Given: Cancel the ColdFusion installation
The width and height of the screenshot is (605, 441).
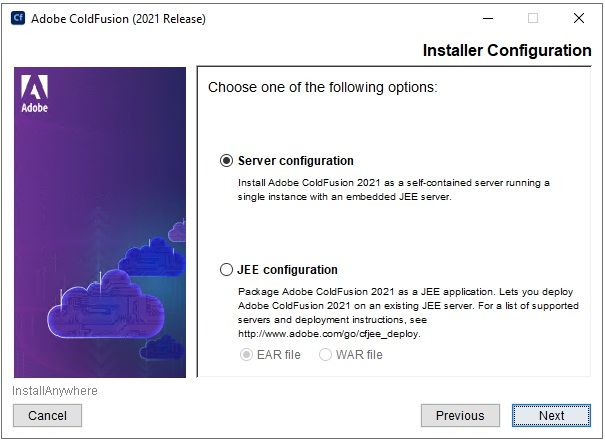Looking at the screenshot, I should click(47, 416).
